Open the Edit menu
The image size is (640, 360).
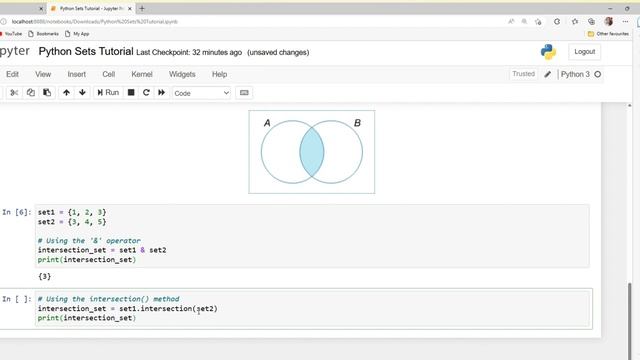pos(12,74)
